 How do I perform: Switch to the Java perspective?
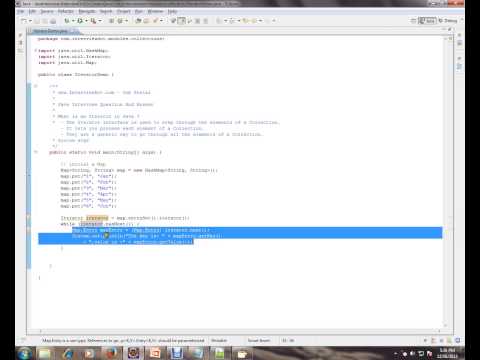tap(427, 21)
